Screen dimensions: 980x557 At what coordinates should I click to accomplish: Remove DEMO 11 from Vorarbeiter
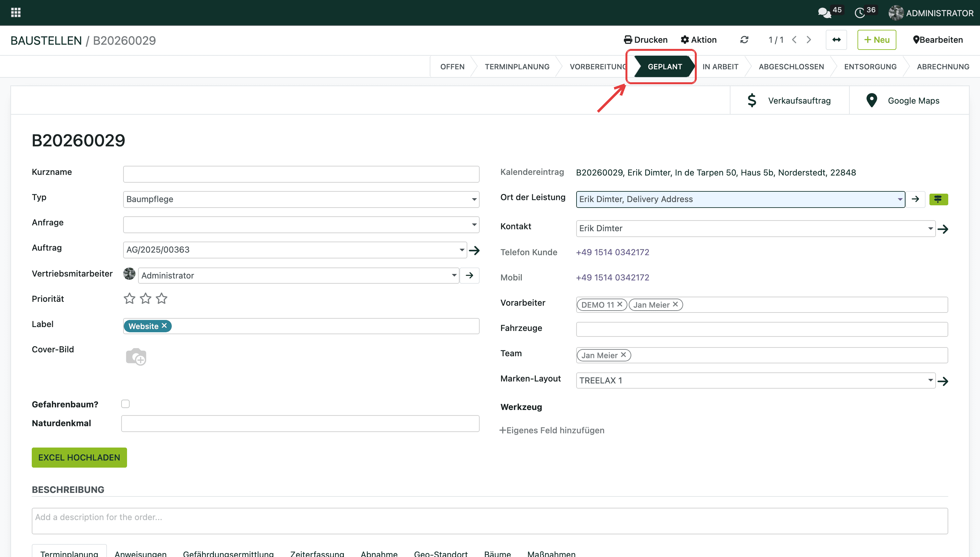pos(620,304)
